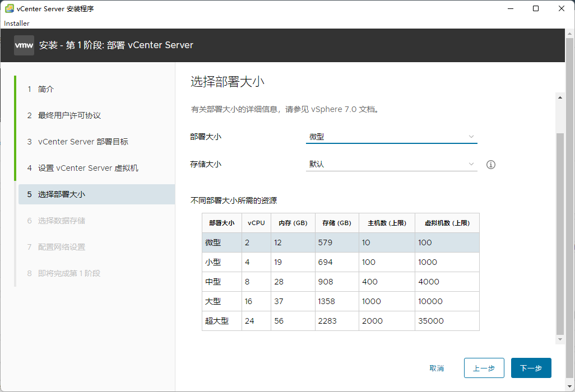This screenshot has height=392, width=575.
Task: Click the vCenter Server installer title icon
Action: coord(9,8)
